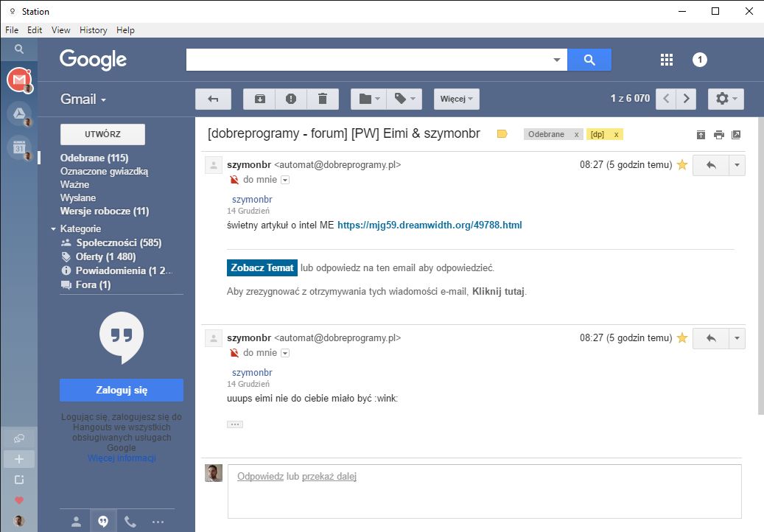Open the History menu
Screen dimensions: 764x532
(x=93, y=30)
